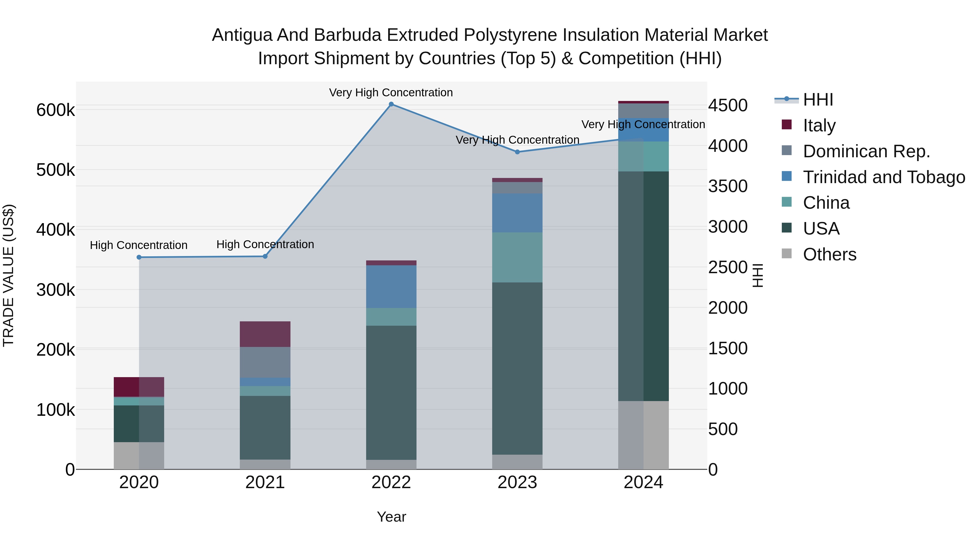The width and height of the screenshot is (980, 551).
Task: Click the USA dark green legend swatch
Action: pos(786,228)
